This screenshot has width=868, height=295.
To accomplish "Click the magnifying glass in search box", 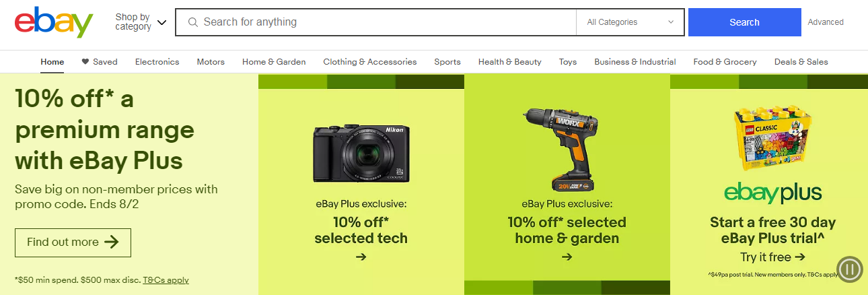I will 193,22.
